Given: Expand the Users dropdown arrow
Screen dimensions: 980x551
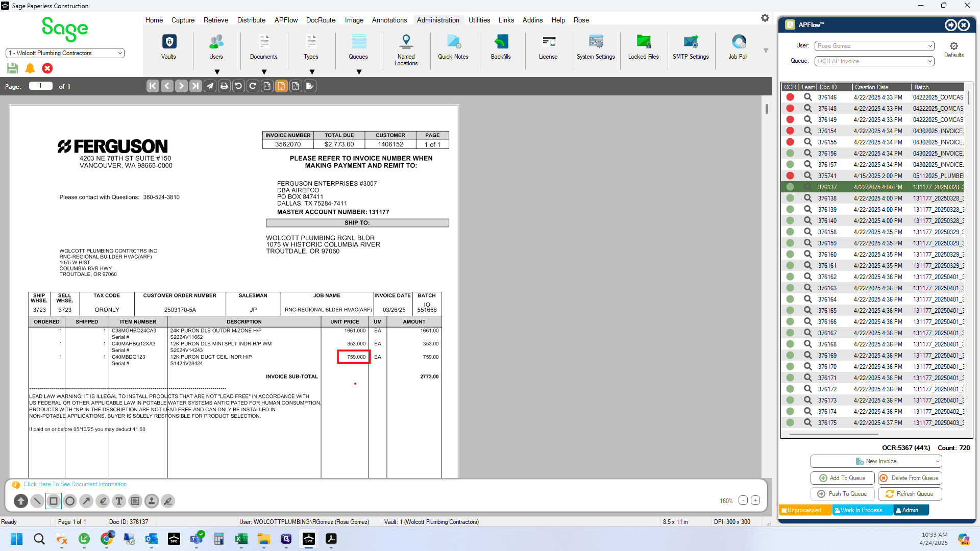Looking at the screenshot, I should (x=217, y=72).
